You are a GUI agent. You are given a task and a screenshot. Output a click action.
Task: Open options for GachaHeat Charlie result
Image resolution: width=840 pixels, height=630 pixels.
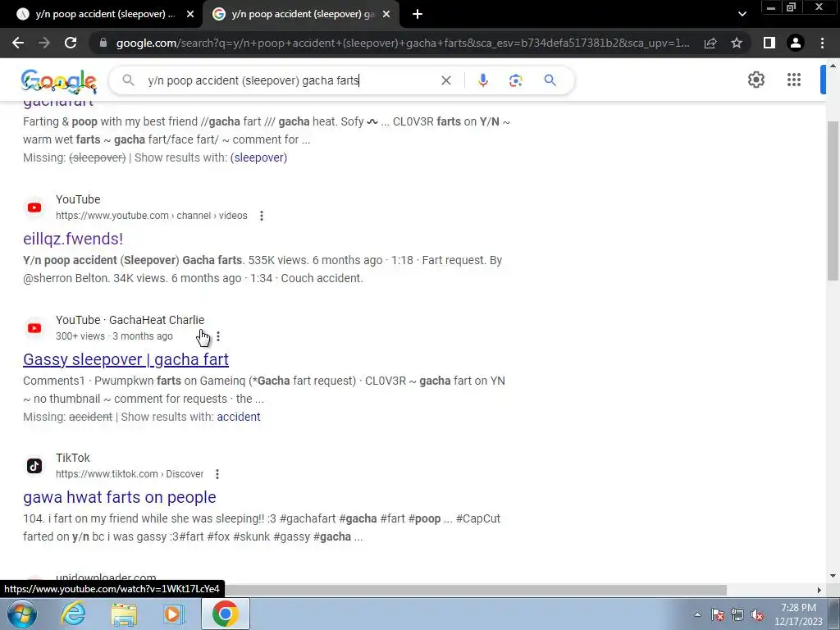218,336
